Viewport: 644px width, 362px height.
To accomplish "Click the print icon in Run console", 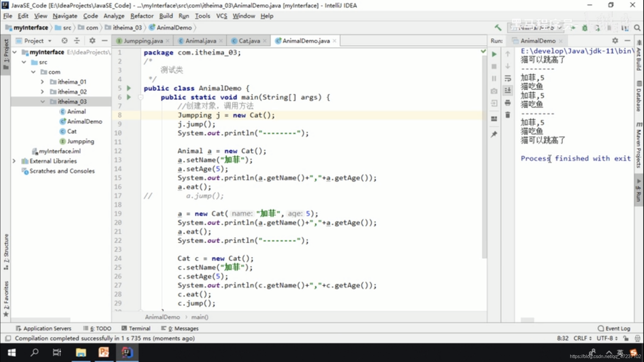I will click(508, 103).
